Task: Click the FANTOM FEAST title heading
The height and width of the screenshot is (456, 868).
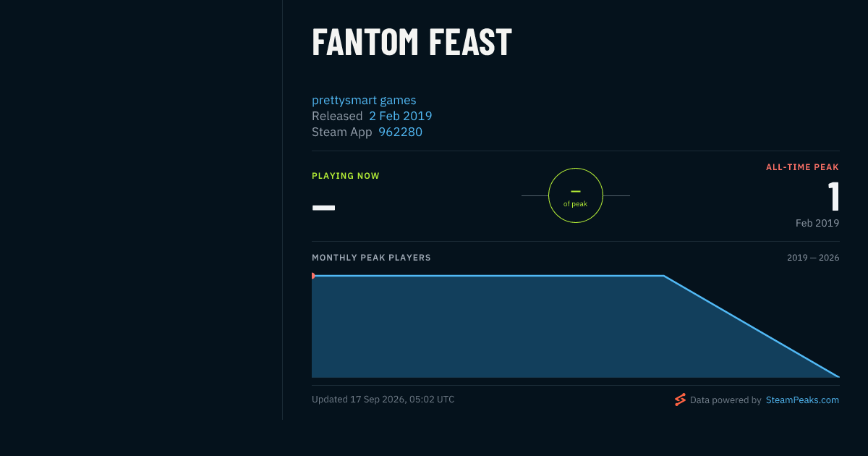Action: [x=412, y=42]
